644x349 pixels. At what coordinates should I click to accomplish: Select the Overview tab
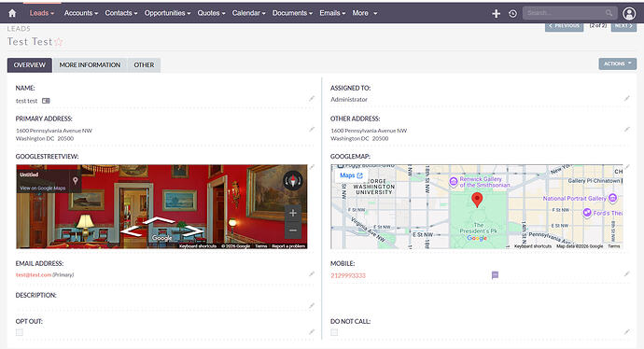click(30, 65)
